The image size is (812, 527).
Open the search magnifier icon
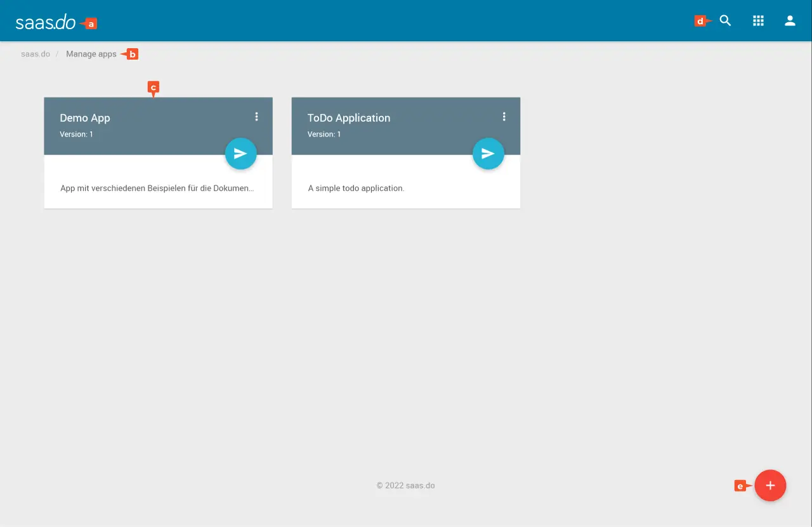pyautogui.click(x=725, y=21)
